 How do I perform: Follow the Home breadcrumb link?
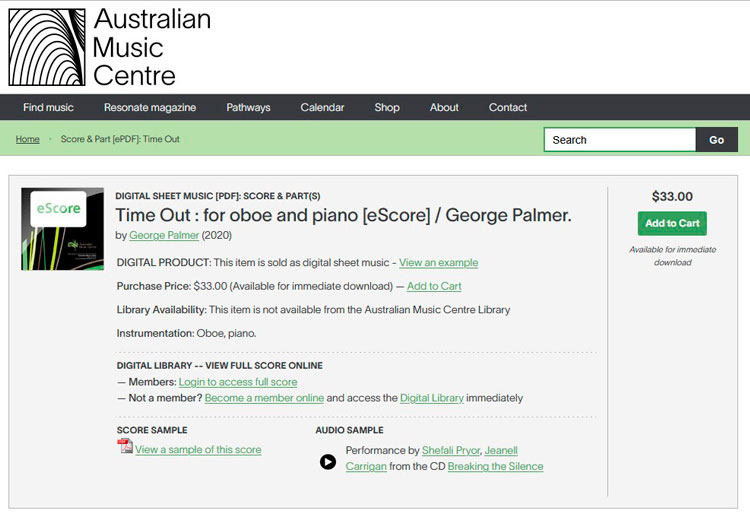coord(28,139)
